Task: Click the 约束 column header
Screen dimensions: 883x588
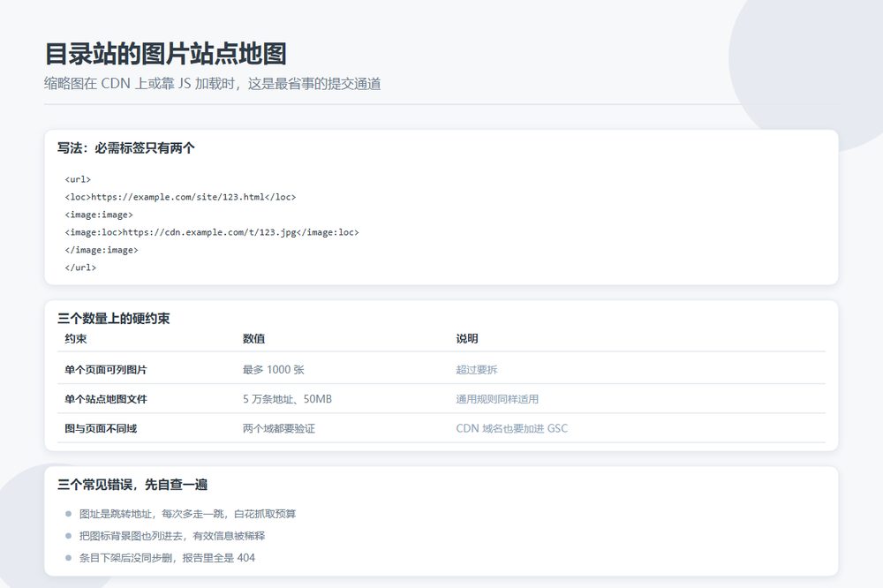Action: [x=75, y=338]
